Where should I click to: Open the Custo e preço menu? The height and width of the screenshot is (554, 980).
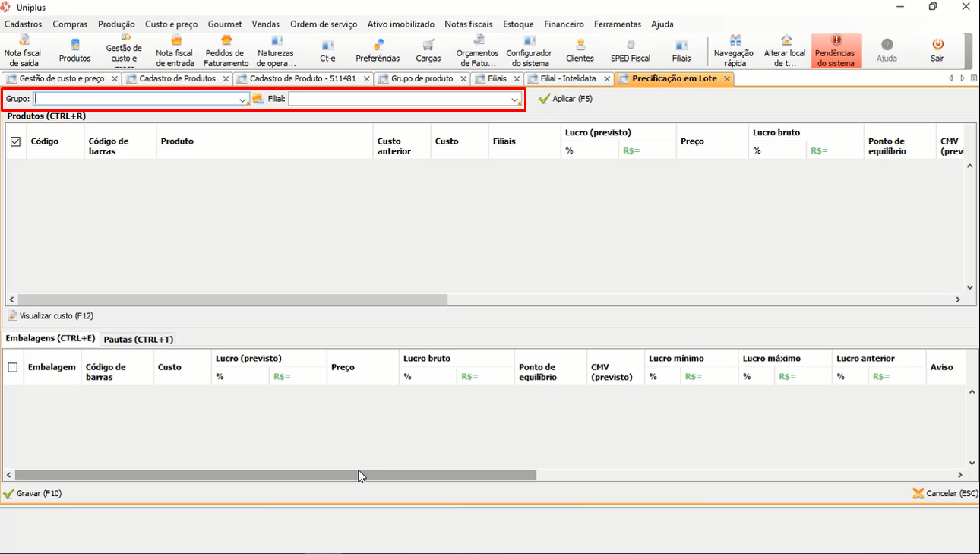172,24
